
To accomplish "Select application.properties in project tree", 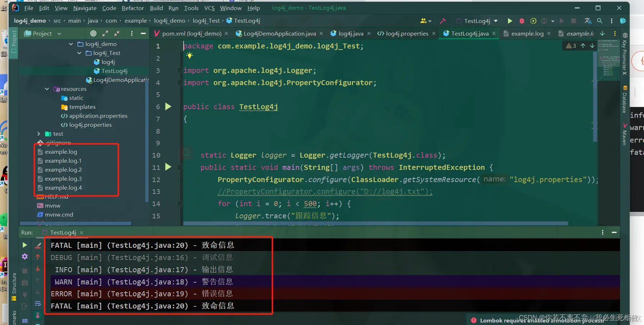I will pyautogui.click(x=98, y=116).
